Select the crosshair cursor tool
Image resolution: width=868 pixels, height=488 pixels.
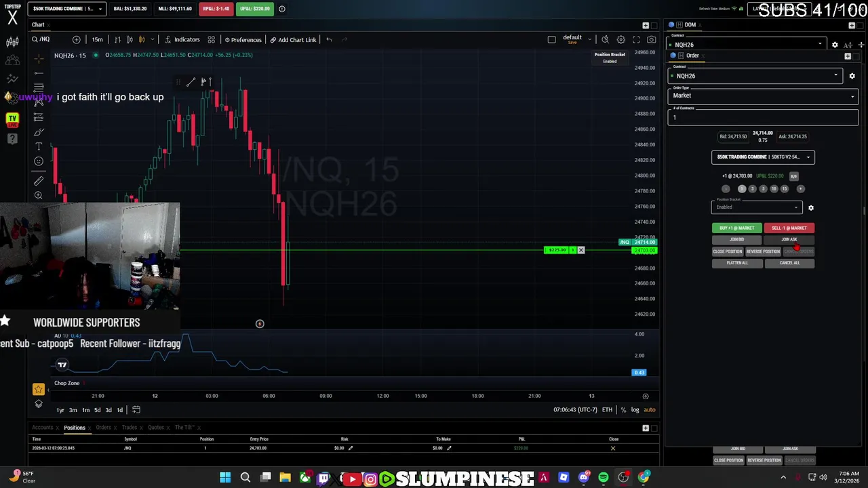pyautogui.click(x=39, y=60)
